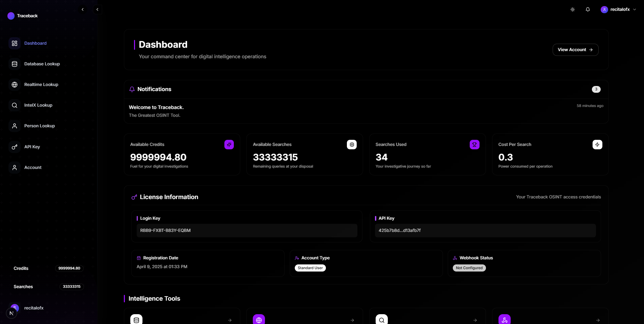The height and width of the screenshot is (324, 644).
Task: Click the Searches Used value 34
Action: click(381, 157)
